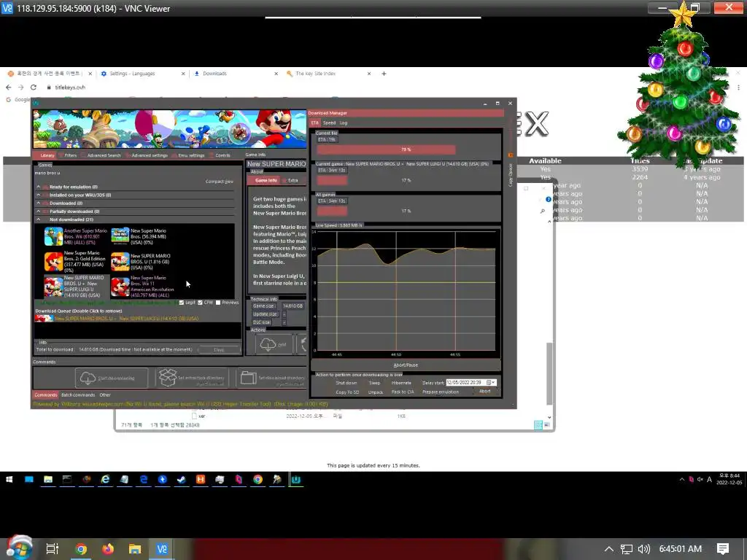Click the local volume speaker icon
The width and height of the screenshot is (747, 560).
coord(643,549)
